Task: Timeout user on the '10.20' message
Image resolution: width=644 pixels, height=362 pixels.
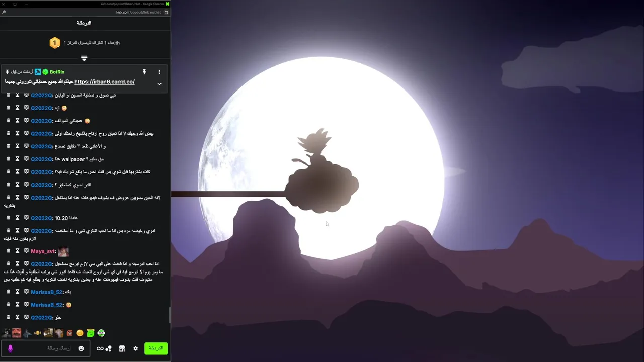Action: pyautogui.click(x=17, y=218)
